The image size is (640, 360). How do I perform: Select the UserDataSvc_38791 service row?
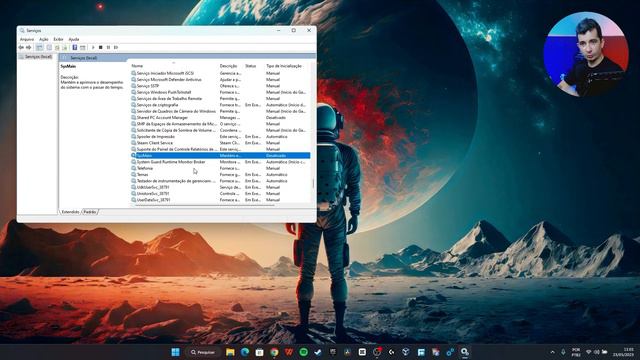pos(220,200)
